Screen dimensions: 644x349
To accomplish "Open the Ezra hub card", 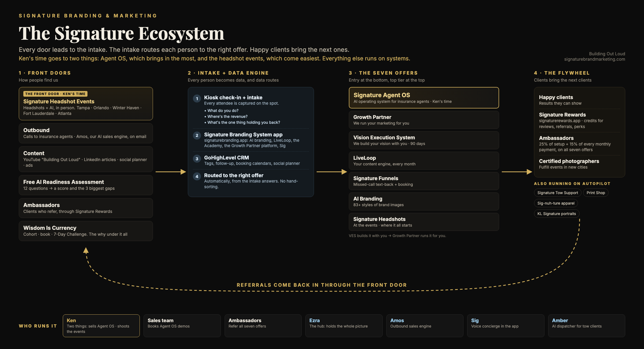I will (x=344, y=326).
